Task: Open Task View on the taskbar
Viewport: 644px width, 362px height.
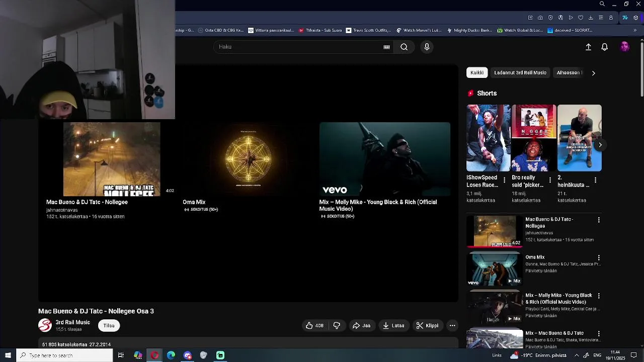Action: (121, 355)
